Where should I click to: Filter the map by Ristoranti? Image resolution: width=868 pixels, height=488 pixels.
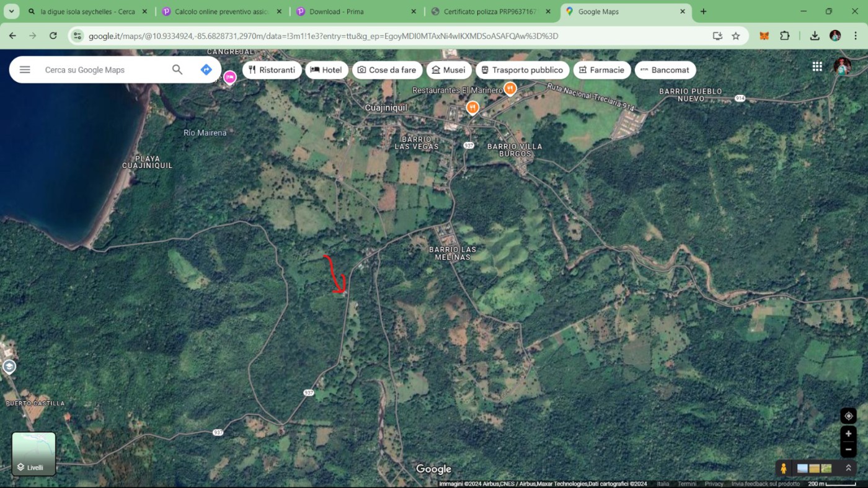[x=272, y=70]
